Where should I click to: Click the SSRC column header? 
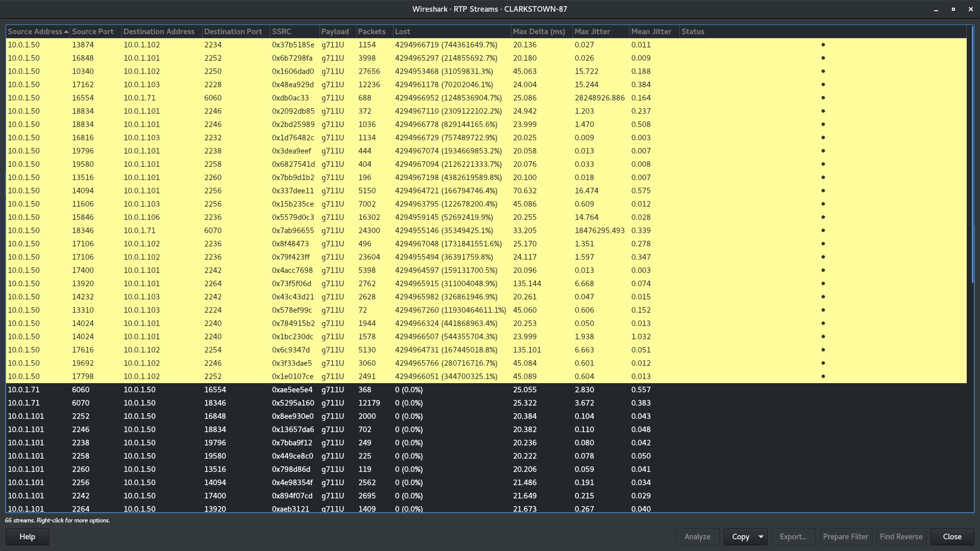tap(295, 32)
